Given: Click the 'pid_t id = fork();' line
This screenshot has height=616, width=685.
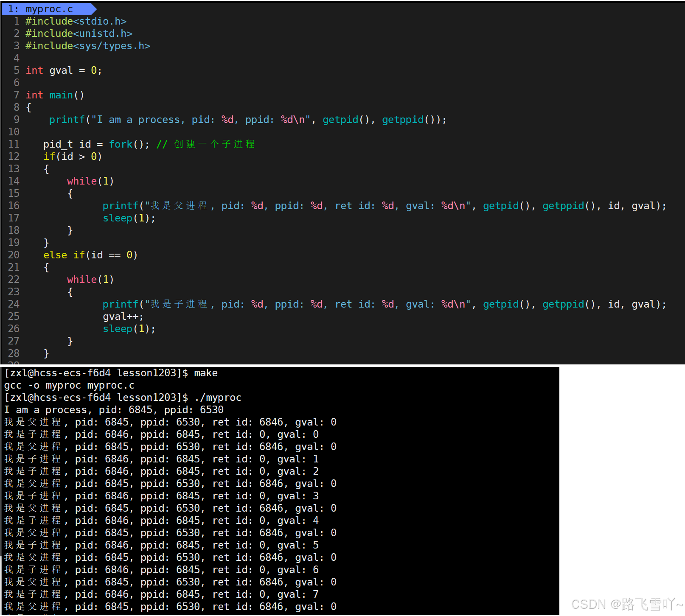Looking at the screenshot, I should click(x=96, y=144).
